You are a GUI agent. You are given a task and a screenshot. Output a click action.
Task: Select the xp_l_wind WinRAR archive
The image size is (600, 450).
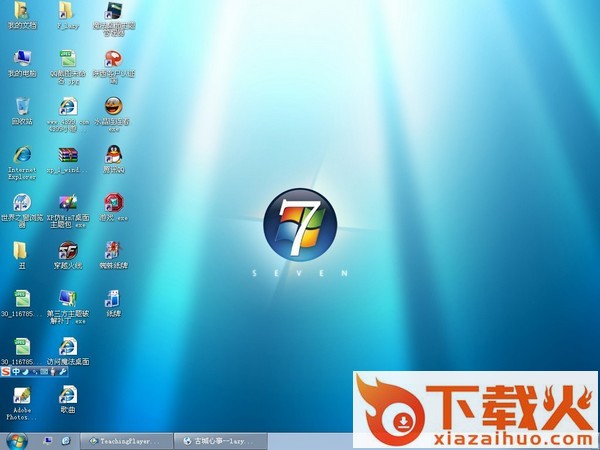pyautogui.click(x=68, y=155)
